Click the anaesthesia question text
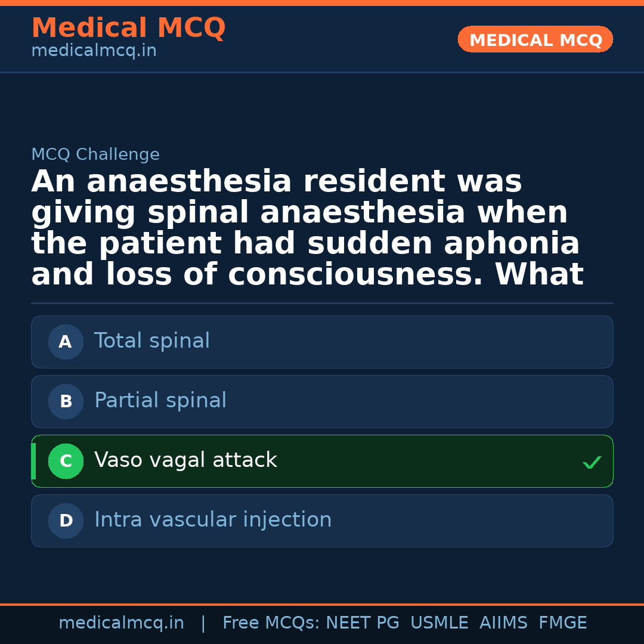The image size is (644, 644). pyautogui.click(x=307, y=228)
